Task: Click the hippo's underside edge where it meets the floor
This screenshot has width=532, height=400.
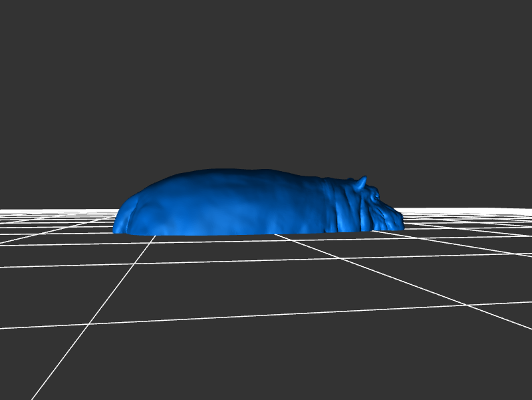Action: point(233,234)
